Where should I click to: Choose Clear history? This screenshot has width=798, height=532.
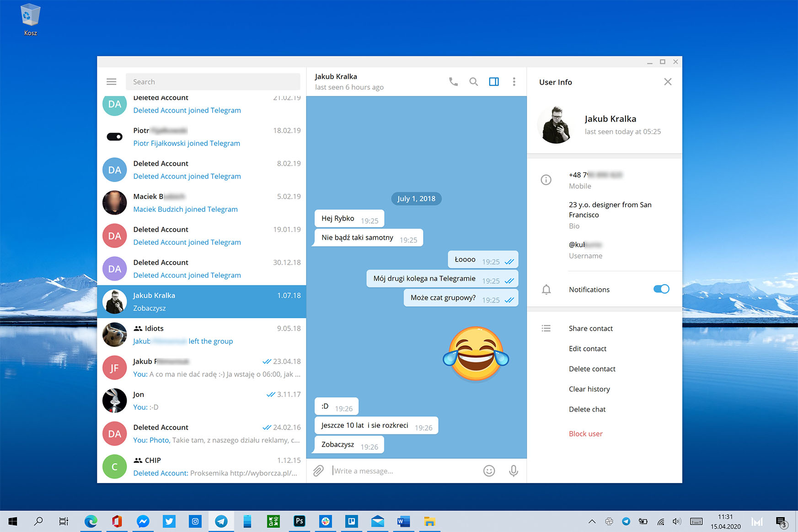589,389
